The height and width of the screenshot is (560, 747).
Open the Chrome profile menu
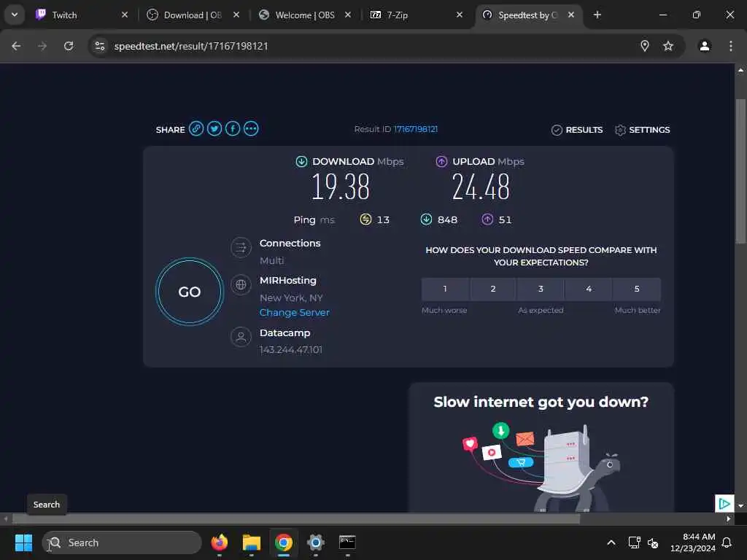[x=705, y=46]
